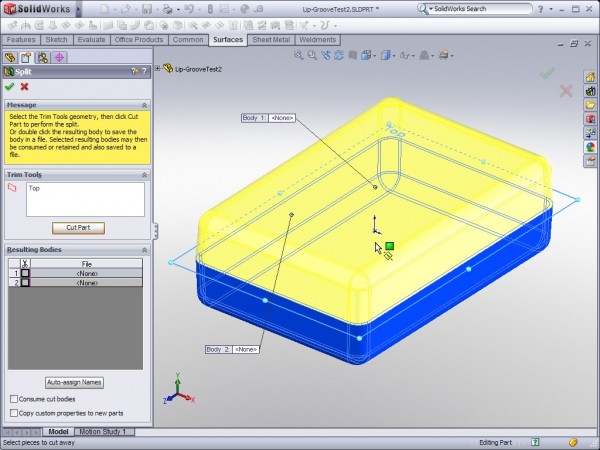This screenshot has height=450, width=600.
Task: Collapse the Message section
Action: click(144, 105)
